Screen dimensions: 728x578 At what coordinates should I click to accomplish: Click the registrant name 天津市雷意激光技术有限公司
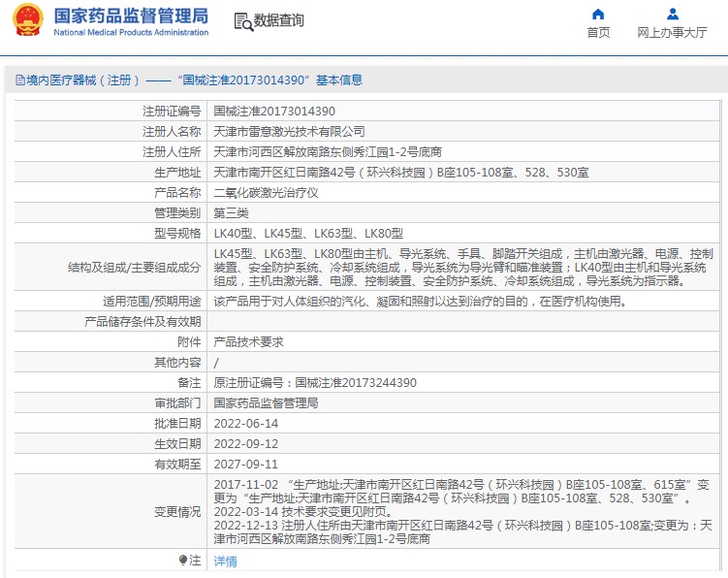[289, 132]
